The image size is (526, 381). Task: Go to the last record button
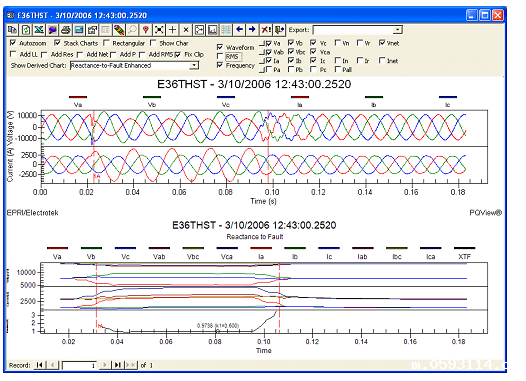117,365
